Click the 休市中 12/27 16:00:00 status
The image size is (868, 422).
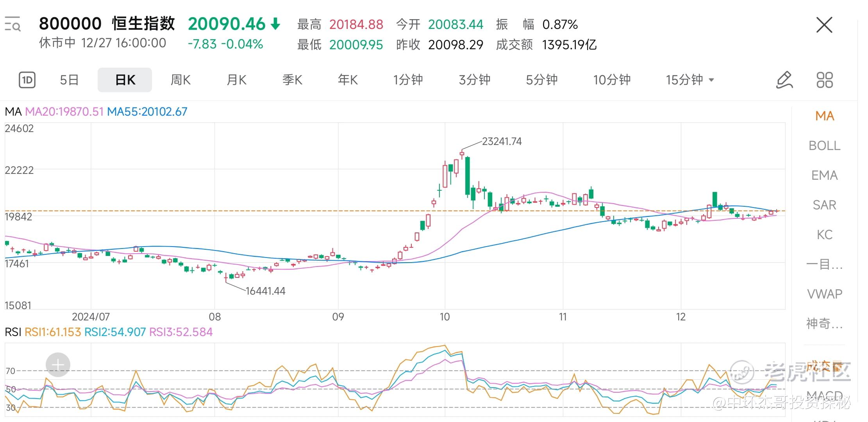[x=103, y=43]
